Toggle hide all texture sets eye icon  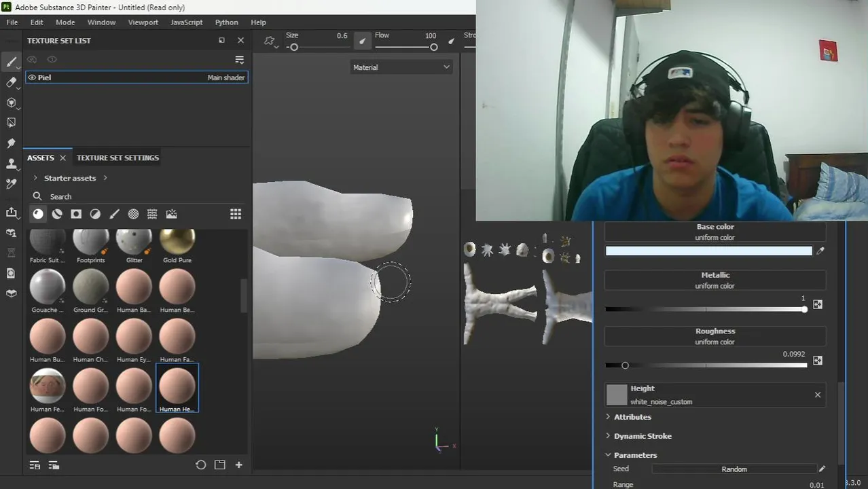[x=32, y=59]
